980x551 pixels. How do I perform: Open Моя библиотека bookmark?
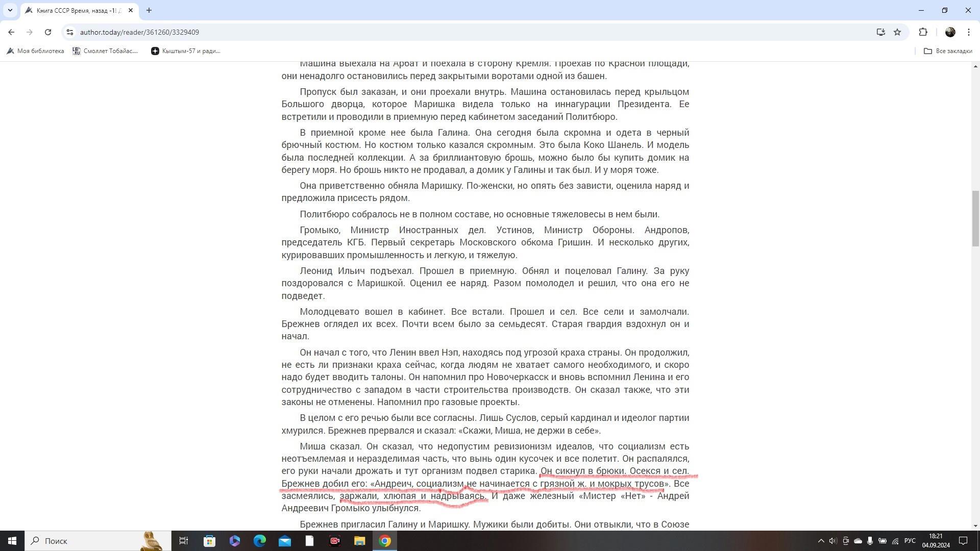click(x=35, y=51)
